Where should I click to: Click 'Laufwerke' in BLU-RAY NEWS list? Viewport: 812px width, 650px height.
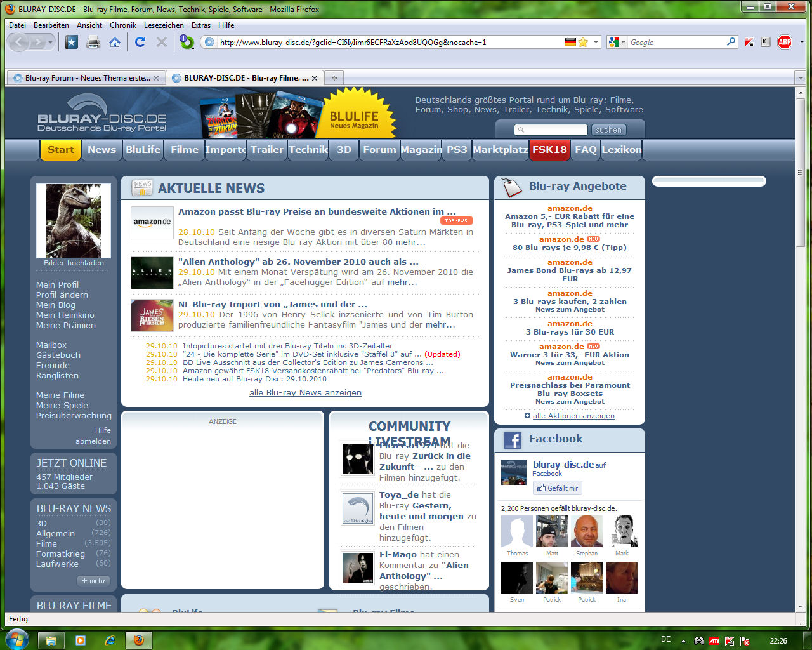click(x=57, y=564)
